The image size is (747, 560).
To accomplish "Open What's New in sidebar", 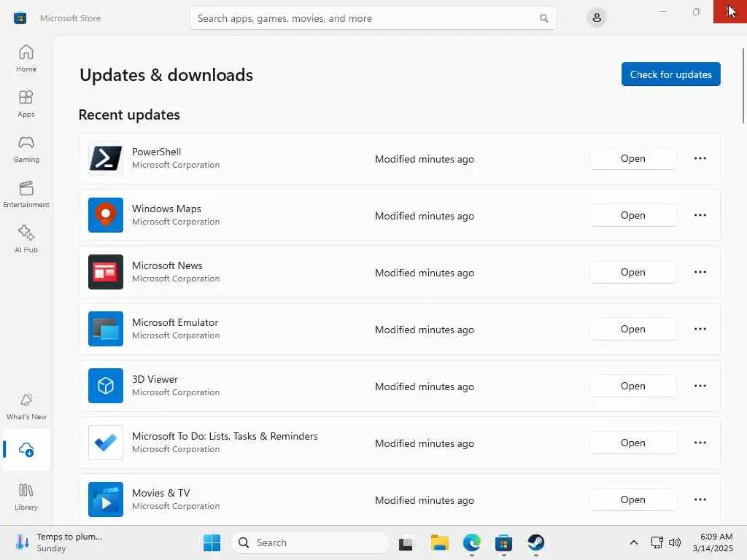I will tap(26, 407).
